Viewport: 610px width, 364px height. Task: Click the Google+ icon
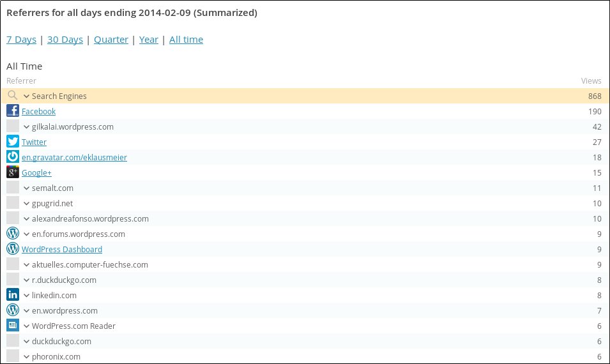13,172
